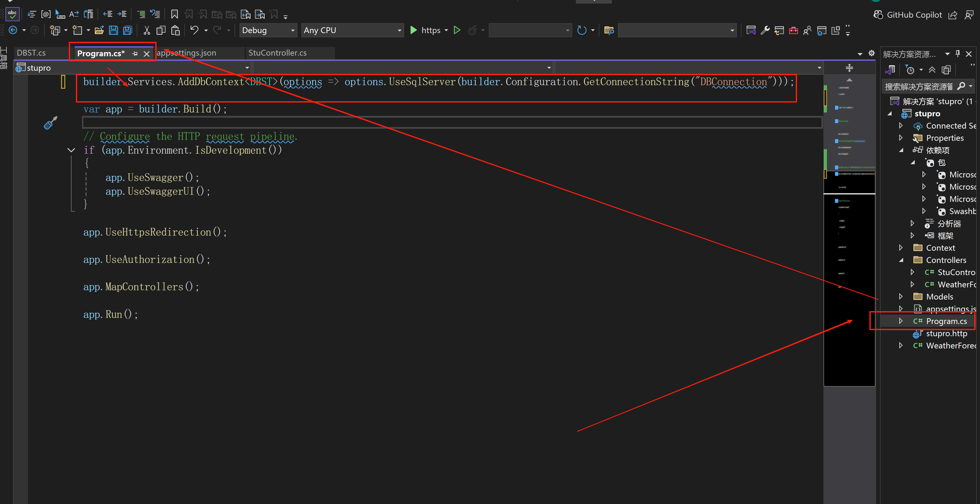Open file with the folder icon

(99, 31)
